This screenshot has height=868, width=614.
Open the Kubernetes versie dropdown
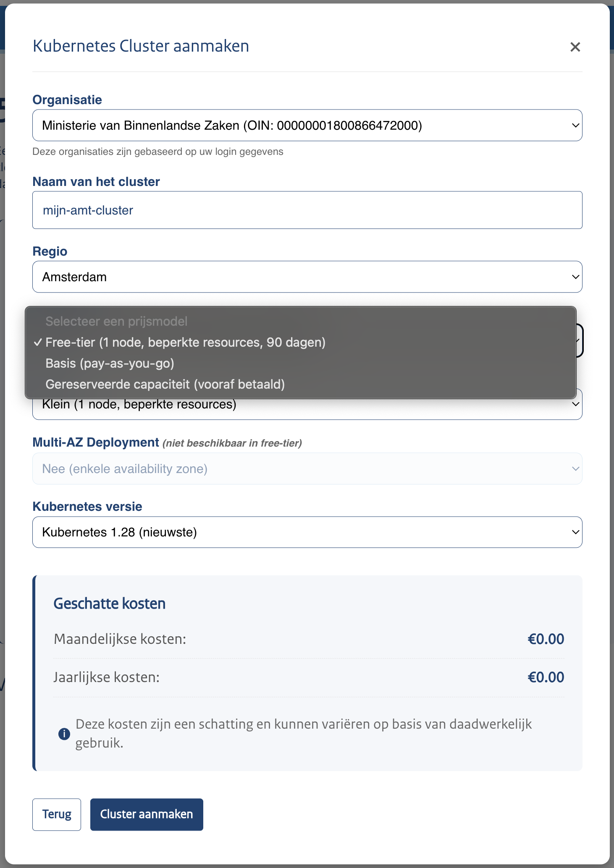click(307, 532)
